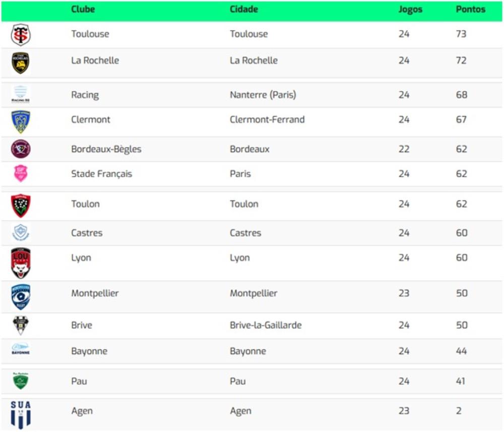Click the Lyon LOU wolf logo
This screenshot has width=504, height=432.
tap(21, 263)
